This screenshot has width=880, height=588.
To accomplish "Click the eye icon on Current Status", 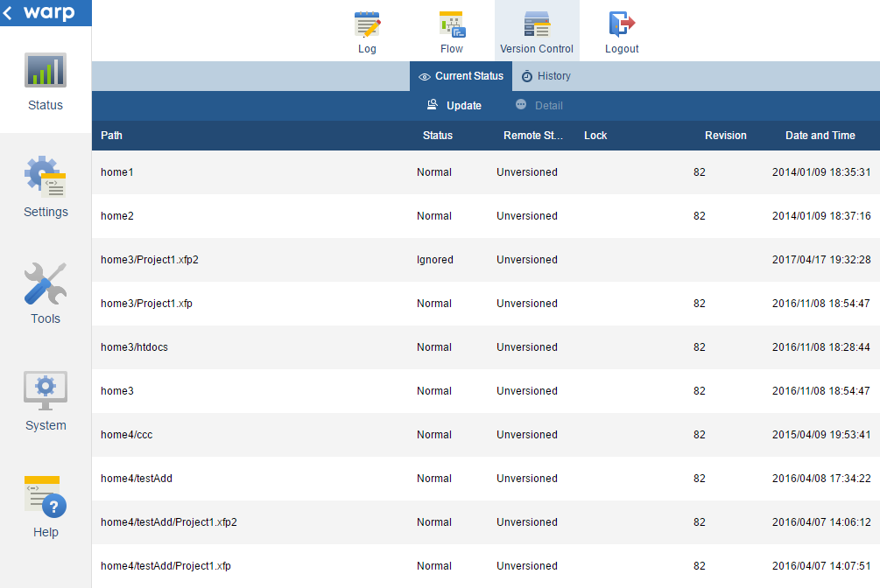I will pos(425,76).
